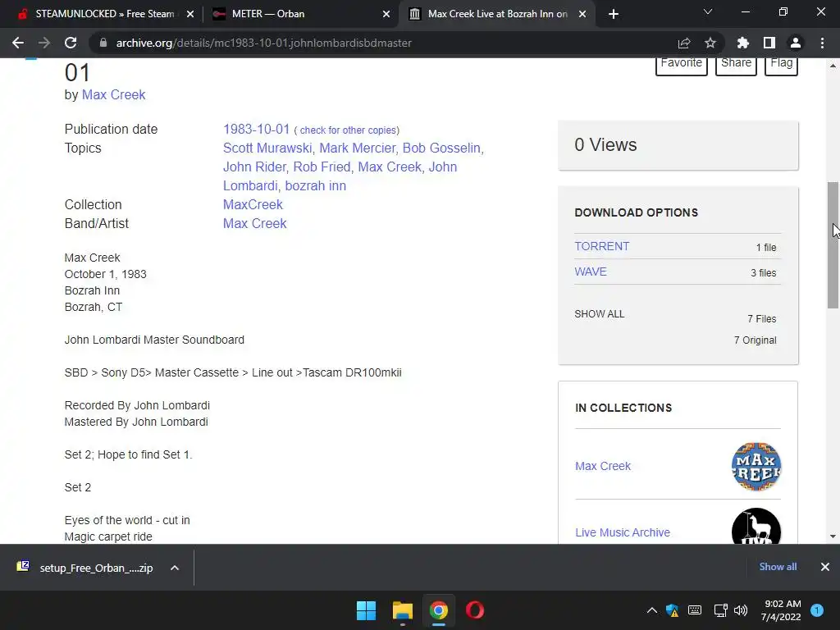The height and width of the screenshot is (630, 840).
Task: Open the Chrome profile avatar
Action: click(x=796, y=43)
